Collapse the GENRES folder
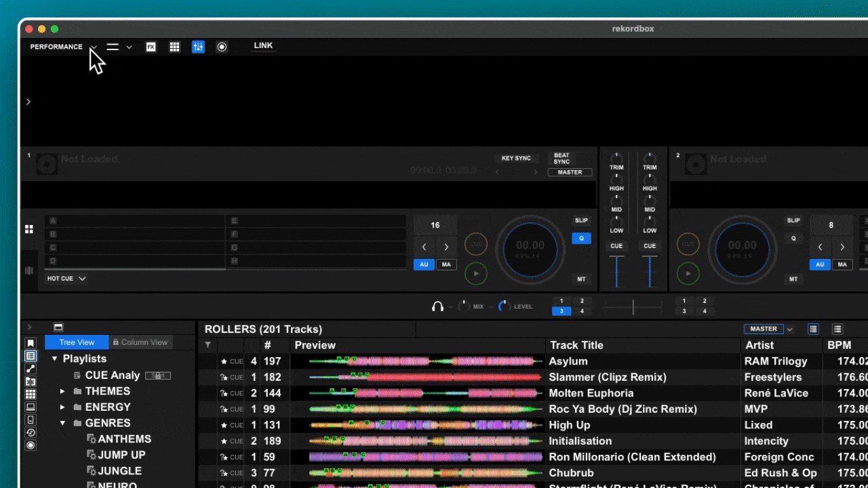 click(x=62, y=424)
